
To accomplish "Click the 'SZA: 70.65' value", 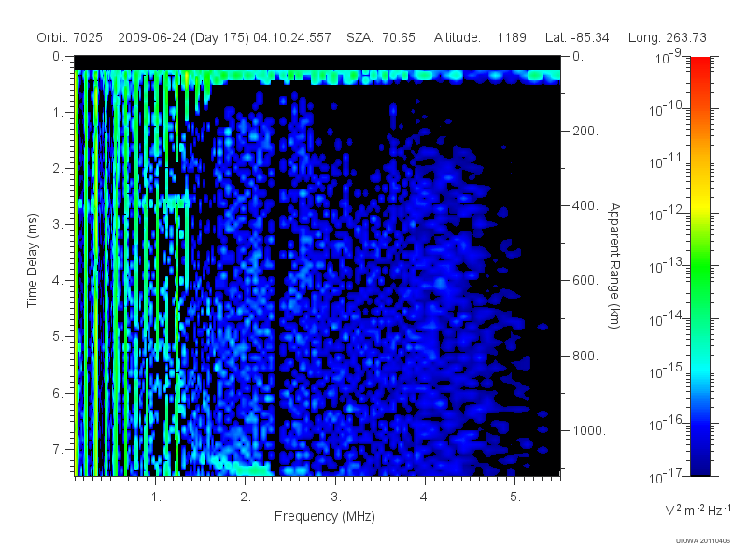I will (381, 37).
